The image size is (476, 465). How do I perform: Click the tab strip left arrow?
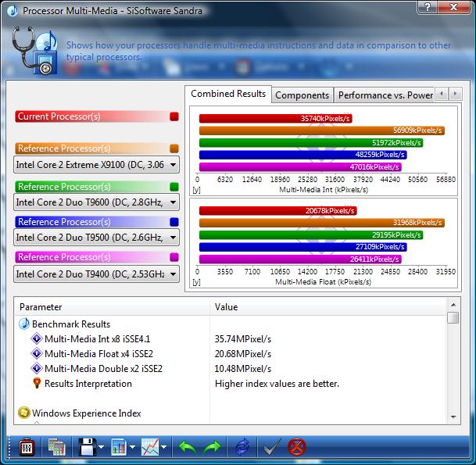442,94
